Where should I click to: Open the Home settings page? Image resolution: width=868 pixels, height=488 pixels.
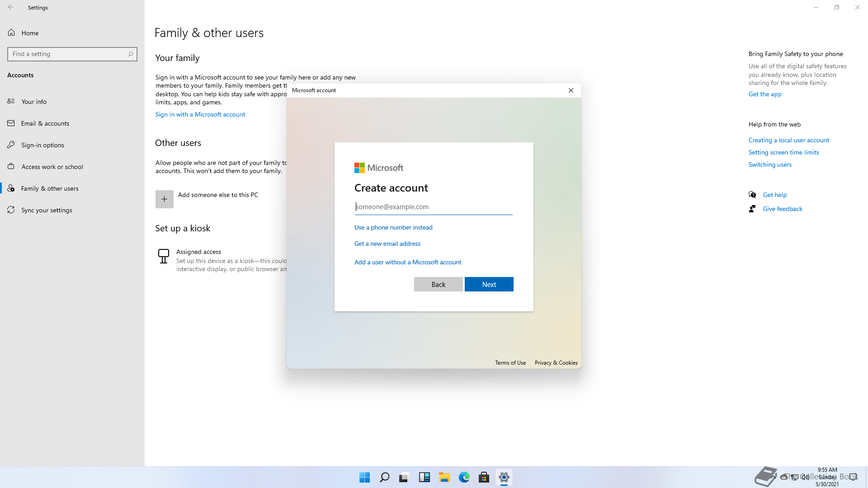click(72, 33)
